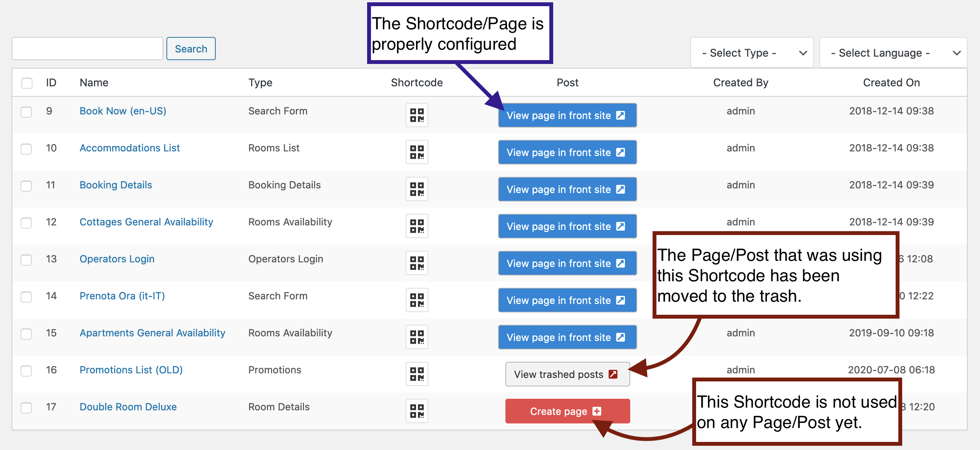Click shortcode icon in Booking Details row

pos(417,189)
